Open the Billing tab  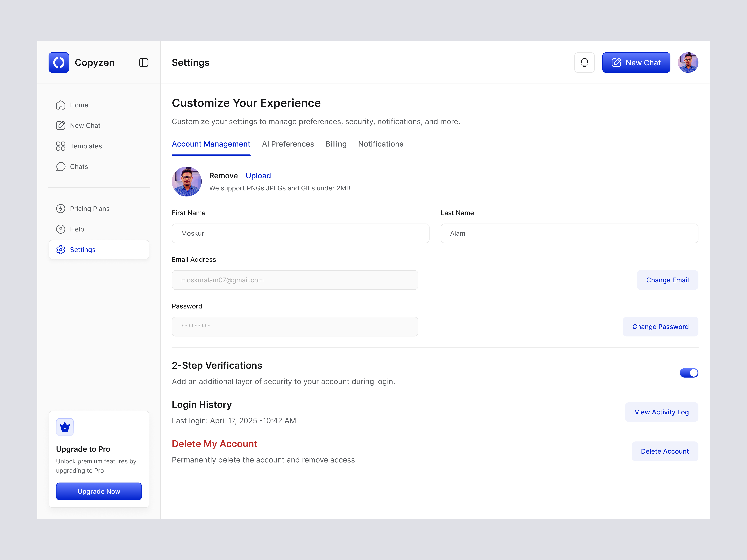pyautogui.click(x=336, y=144)
